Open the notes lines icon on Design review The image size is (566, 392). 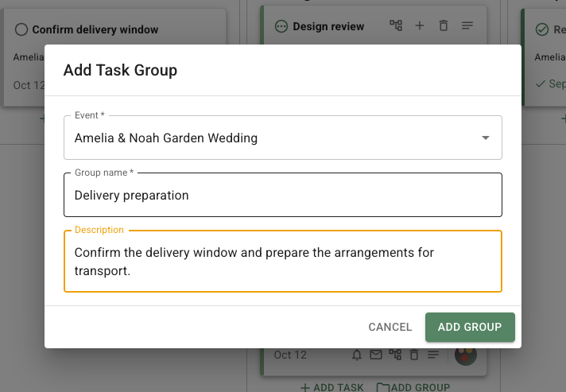coord(467,25)
